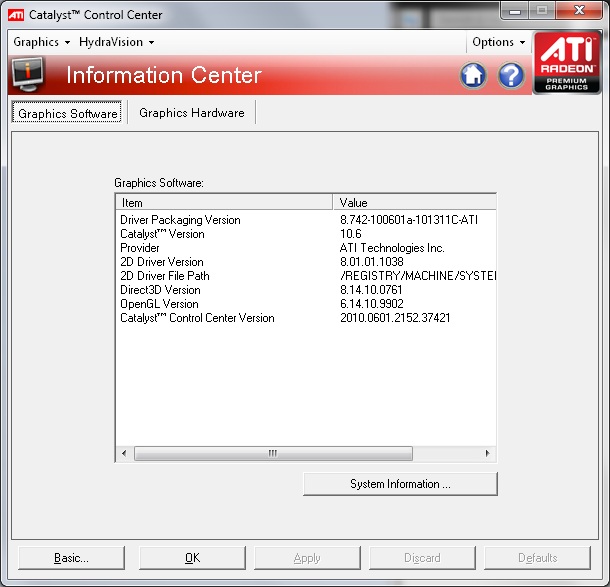Switch to Graphics Software tab
Viewport: 610px width, 587px height.
coord(67,113)
